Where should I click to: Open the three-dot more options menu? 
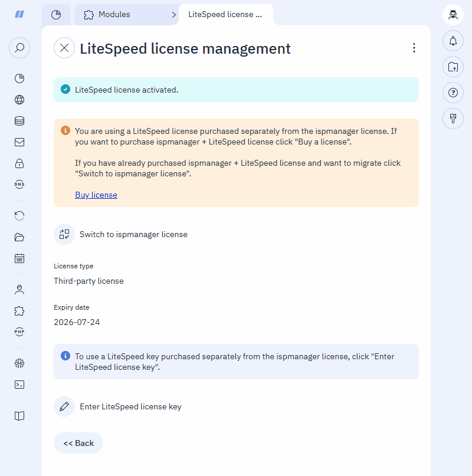pos(414,48)
